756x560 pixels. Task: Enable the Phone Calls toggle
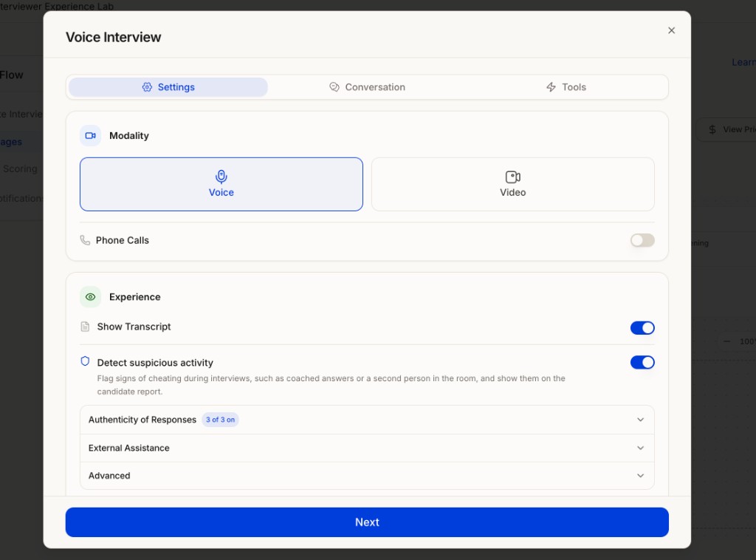coord(642,240)
